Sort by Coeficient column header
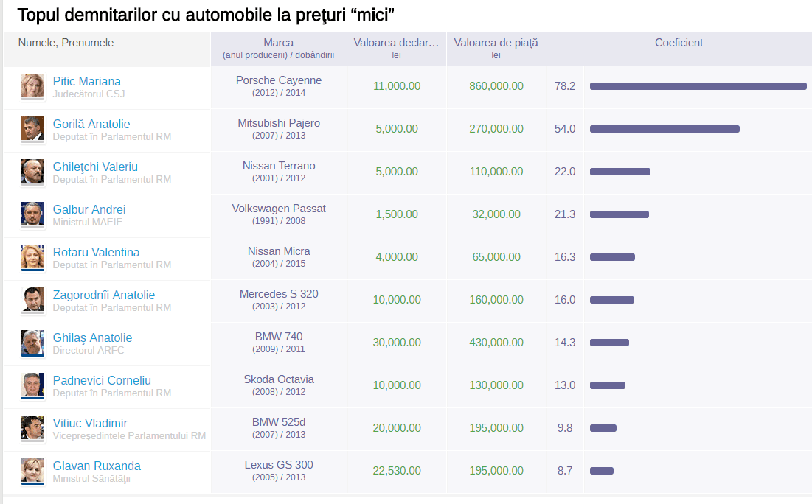 [679, 43]
